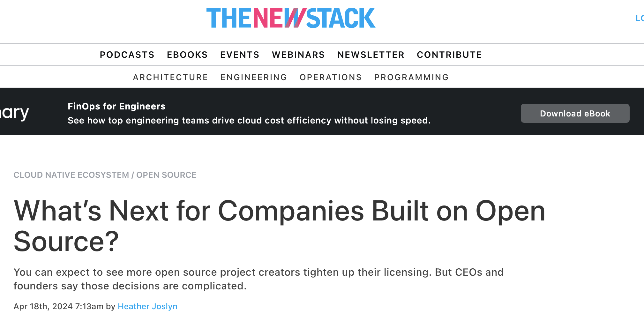Image resolution: width=644 pixels, height=328 pixels.
Task: Click the sponsor logo in the banner
Action: (15, 113)
